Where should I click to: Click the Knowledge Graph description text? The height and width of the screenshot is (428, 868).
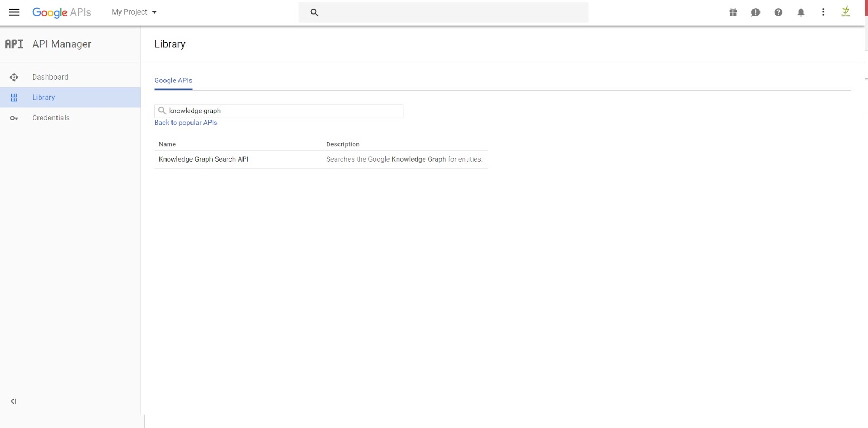point(404,159)
